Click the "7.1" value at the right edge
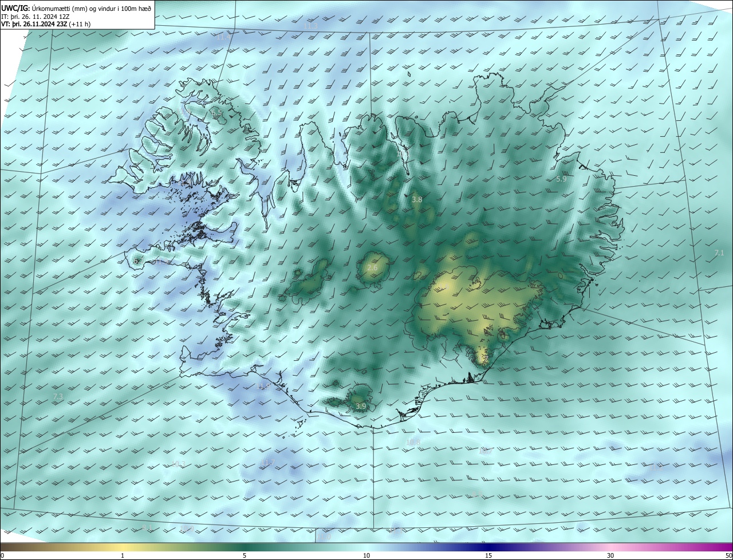The image size is (733, 560). 719,253
